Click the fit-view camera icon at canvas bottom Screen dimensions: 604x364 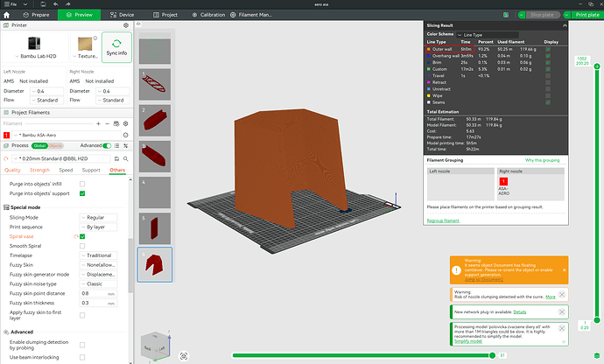(x=184, y=356)
